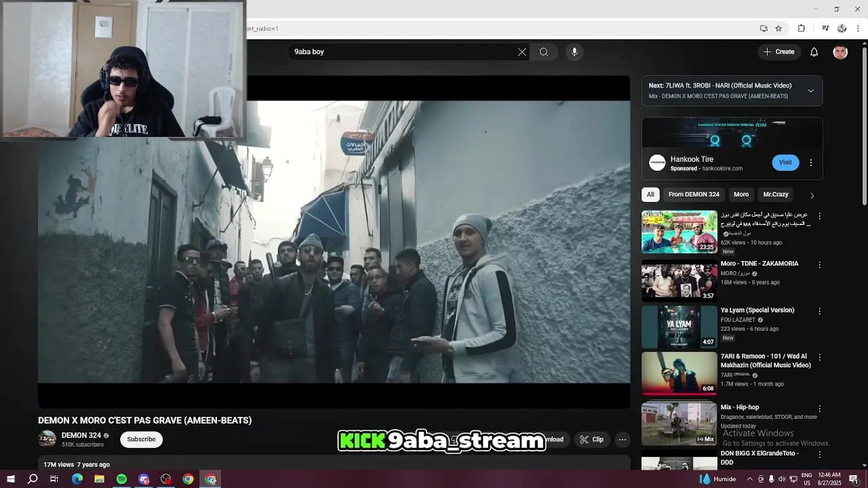Click the main video player
868x488 pixels.
(334, 242)
